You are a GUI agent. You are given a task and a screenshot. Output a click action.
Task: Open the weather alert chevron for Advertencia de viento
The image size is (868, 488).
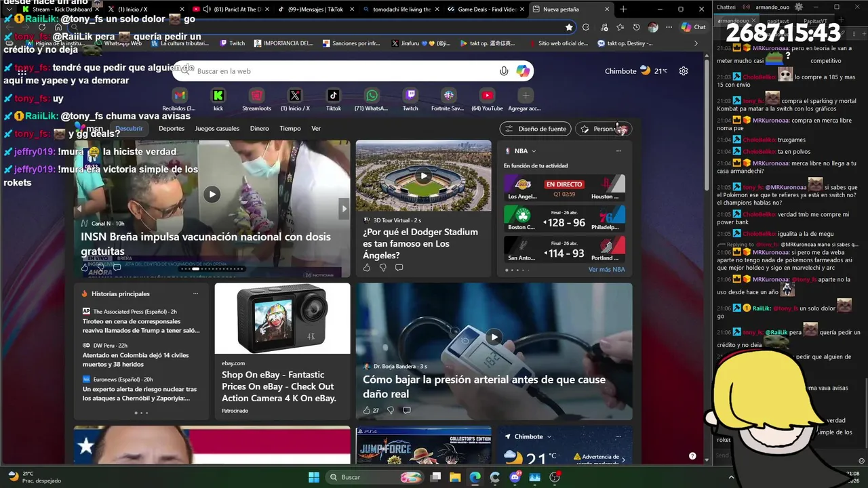point(623,460)
